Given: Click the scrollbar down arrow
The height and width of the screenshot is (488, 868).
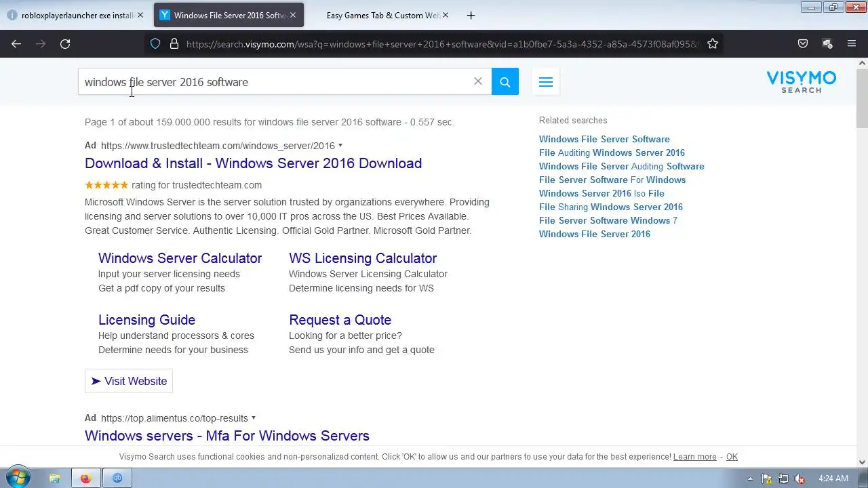Looking at the screenshot, I should click(x=862, y=462).
